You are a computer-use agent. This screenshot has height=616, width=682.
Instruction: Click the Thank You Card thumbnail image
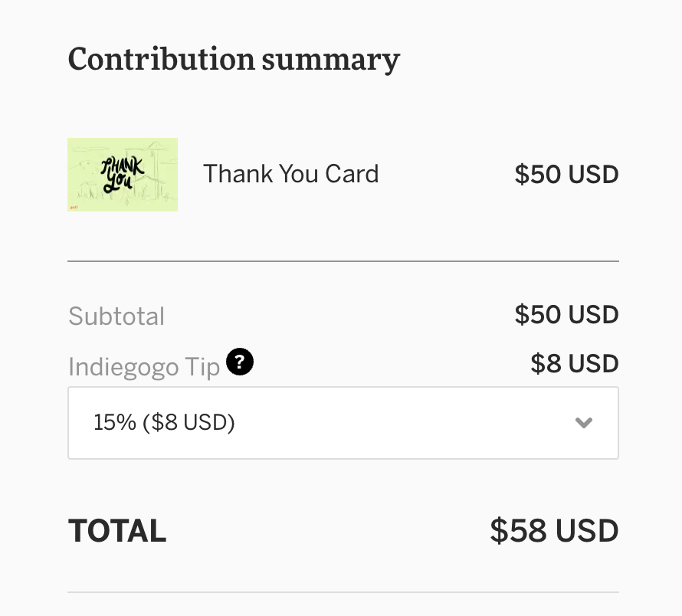122,174
